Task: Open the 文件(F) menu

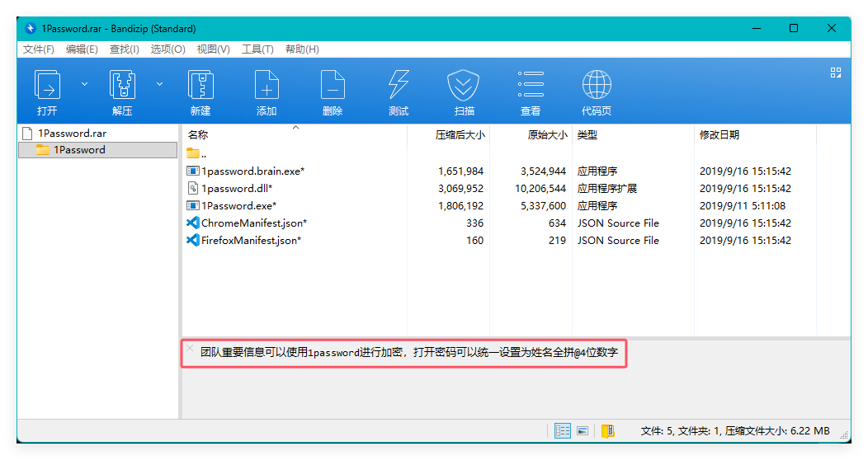Action: 39,49
